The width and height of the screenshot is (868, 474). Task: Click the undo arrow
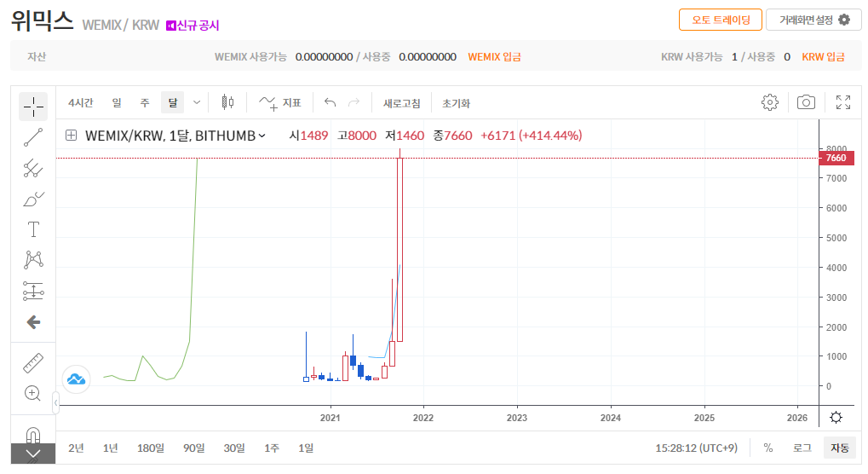330,102
